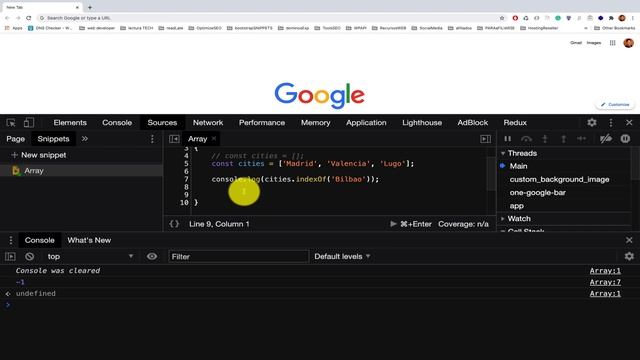This screenshot has width=640, height=360.
Task: Open the Images link
Action: (x=594, y=43)
